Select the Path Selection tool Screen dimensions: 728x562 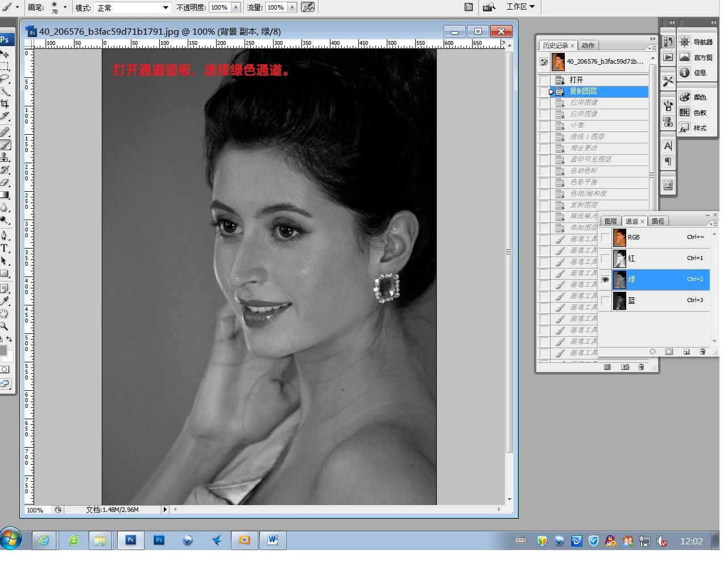pos(5,260)
